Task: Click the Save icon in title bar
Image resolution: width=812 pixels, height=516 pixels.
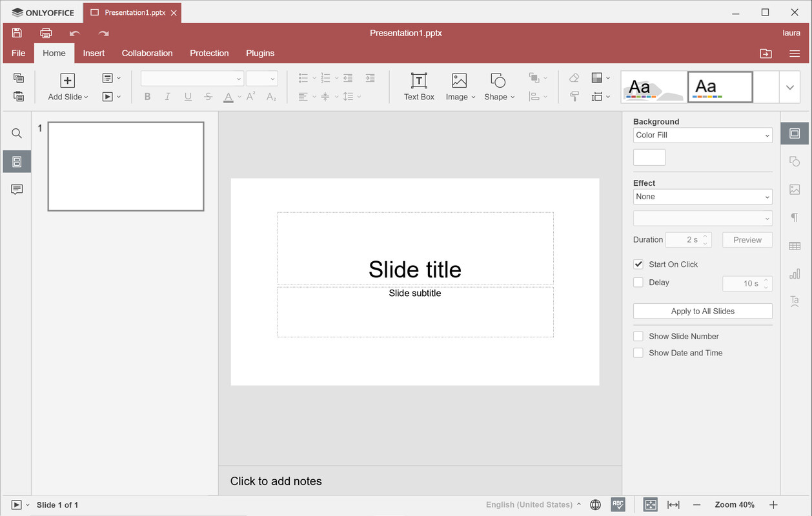Action: (17, 33)
